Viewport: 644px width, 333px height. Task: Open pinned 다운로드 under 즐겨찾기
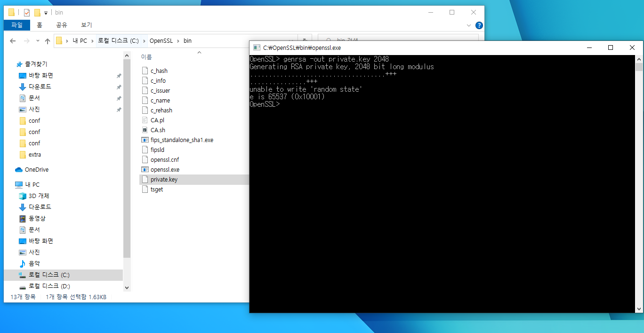tap(40, 87)
